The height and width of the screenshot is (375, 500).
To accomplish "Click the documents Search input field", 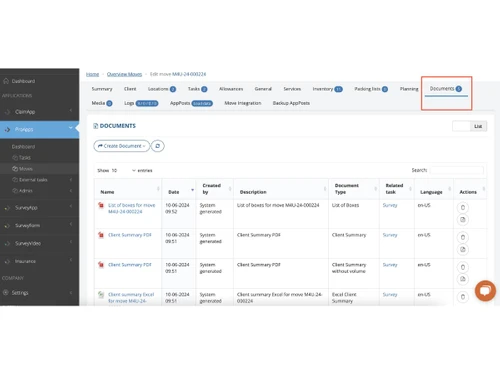I will pyautogui.click(x=457, y=170).
